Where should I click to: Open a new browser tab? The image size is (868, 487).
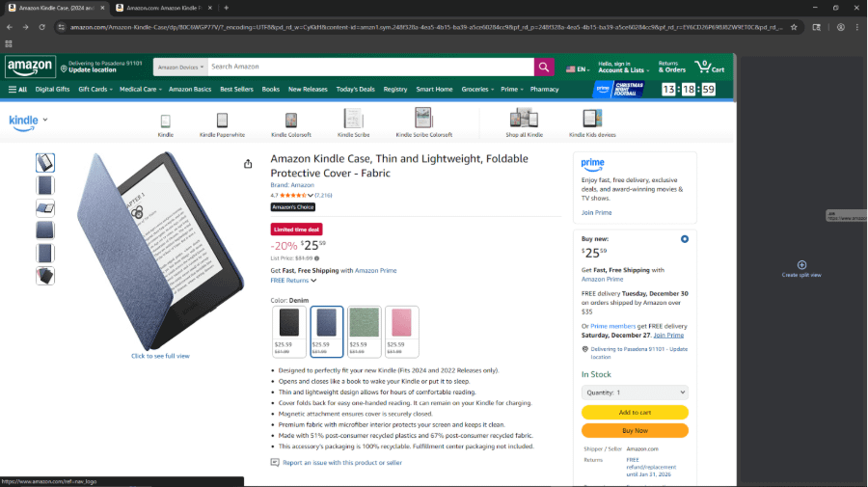coord(227,8)
